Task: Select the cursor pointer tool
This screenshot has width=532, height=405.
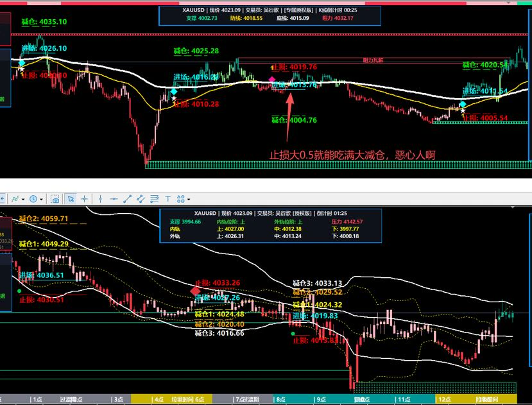Action: point(71,199)
